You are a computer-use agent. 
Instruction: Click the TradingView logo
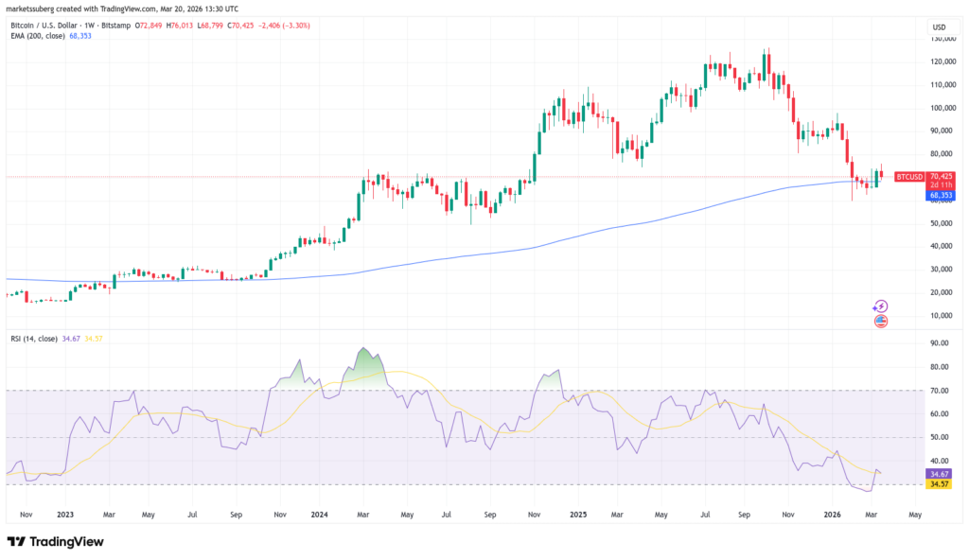pos(52,542)
